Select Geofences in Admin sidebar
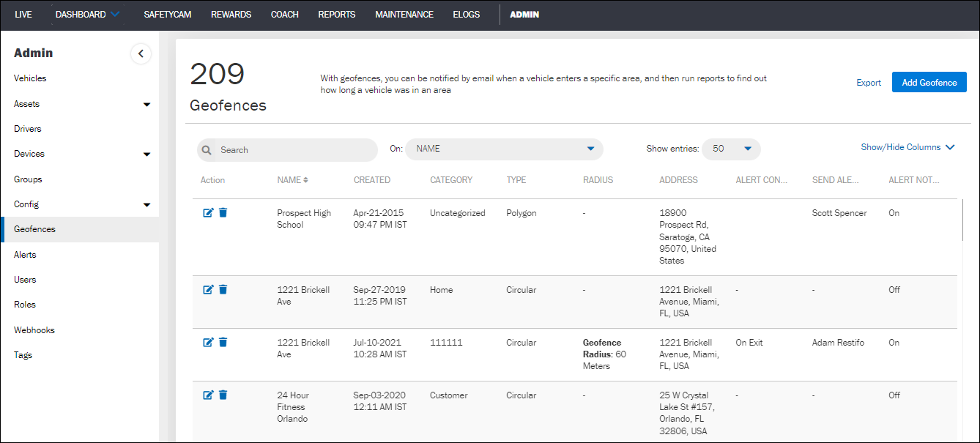Screen dimensions: 980x443 click(80, 229)
